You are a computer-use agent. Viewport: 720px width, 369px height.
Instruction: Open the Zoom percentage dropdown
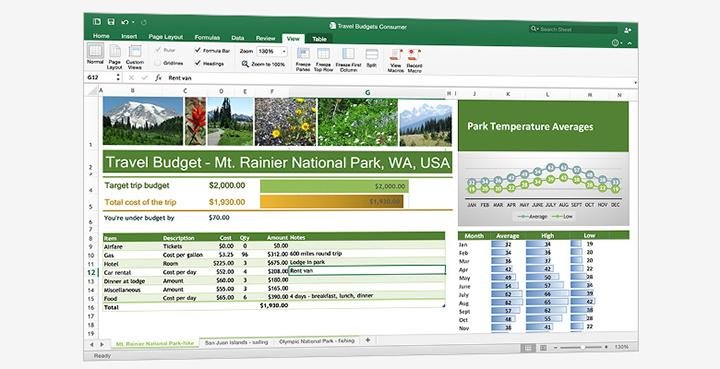(272, 51)
